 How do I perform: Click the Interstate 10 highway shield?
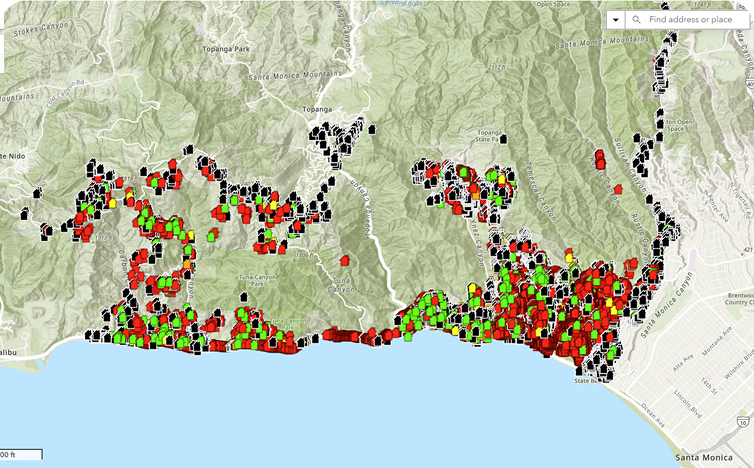point(736,425)
